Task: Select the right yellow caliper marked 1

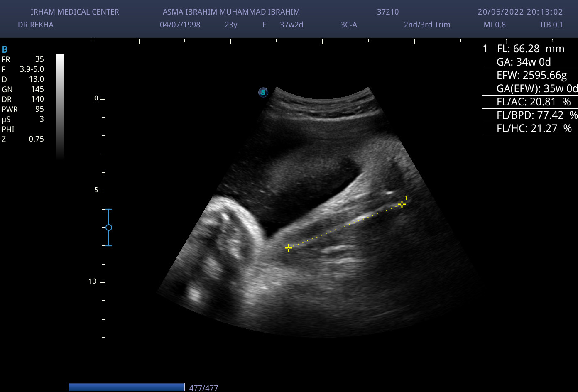Action: point(402,204)
